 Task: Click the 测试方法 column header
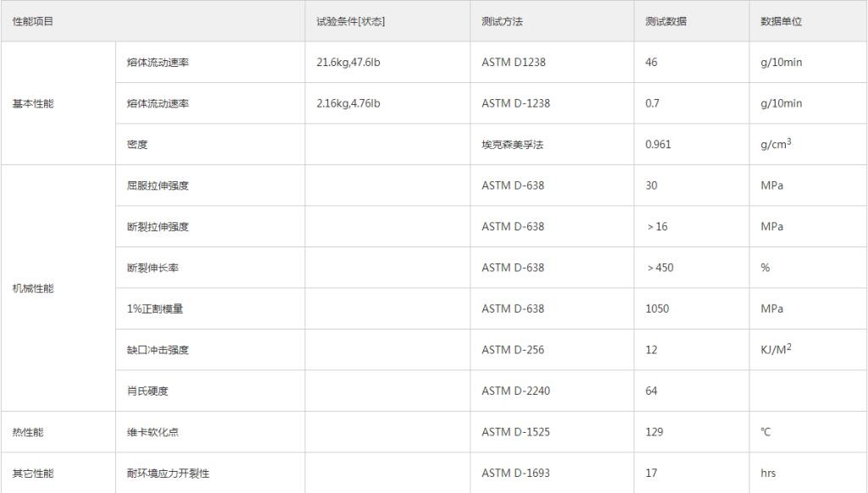click(x=502, y=21)
